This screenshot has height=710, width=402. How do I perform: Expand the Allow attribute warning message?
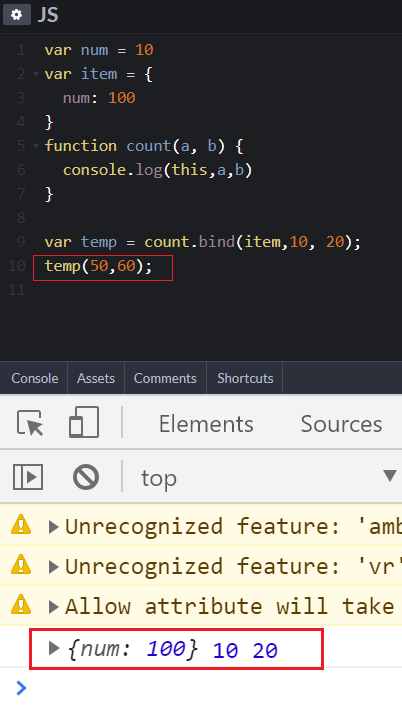(53, 607)
